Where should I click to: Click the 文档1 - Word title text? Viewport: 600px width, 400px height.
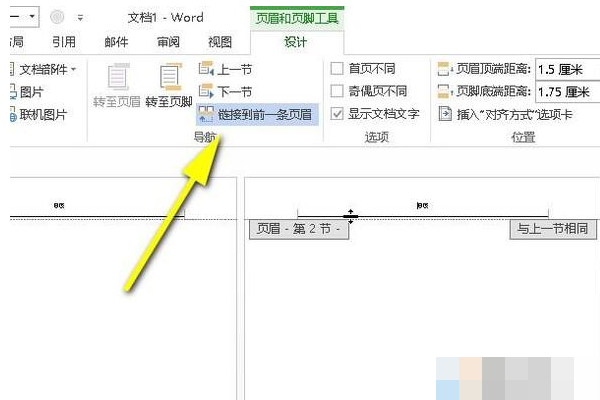tap(165, 18)
